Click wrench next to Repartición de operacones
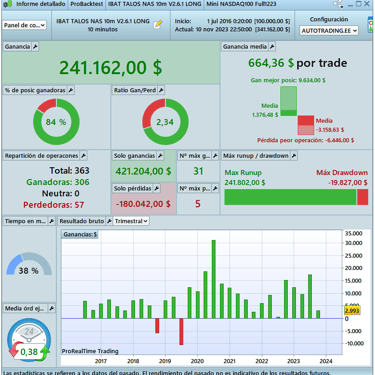This screenshot has width=375, height=375. click(x=83, y=156)
